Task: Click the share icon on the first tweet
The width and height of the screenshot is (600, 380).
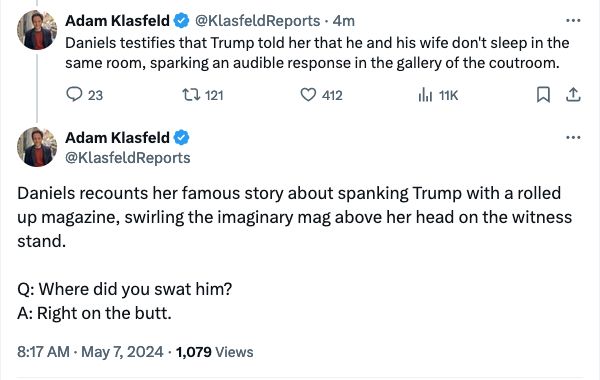Action: (x=573, y=95)
